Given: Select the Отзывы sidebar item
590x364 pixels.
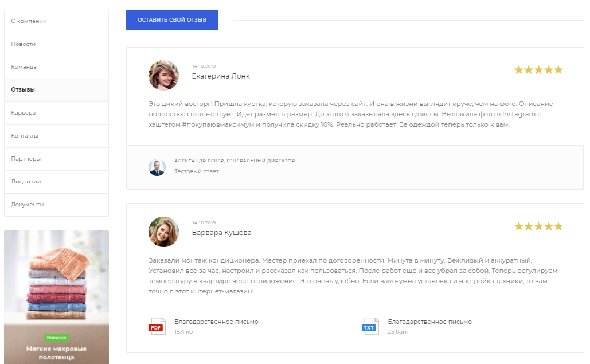Looking at the screenshot, I should (x=56, y=90).
